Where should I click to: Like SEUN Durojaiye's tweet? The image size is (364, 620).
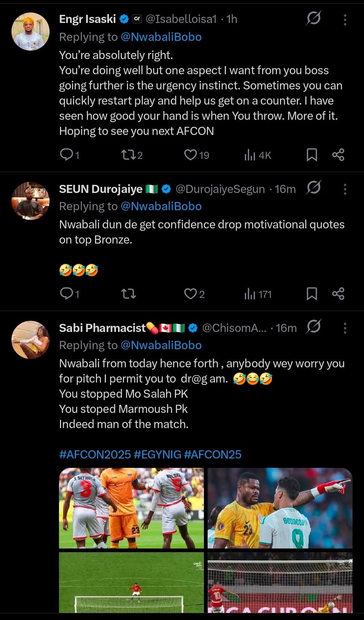click(x=190, y=294)
